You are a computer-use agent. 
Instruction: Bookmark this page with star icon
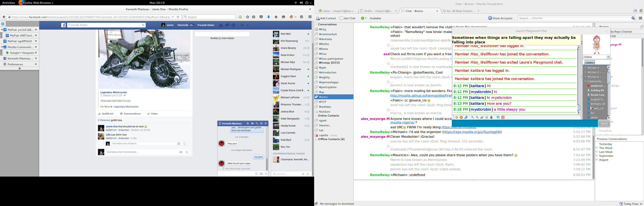[248, 17]
